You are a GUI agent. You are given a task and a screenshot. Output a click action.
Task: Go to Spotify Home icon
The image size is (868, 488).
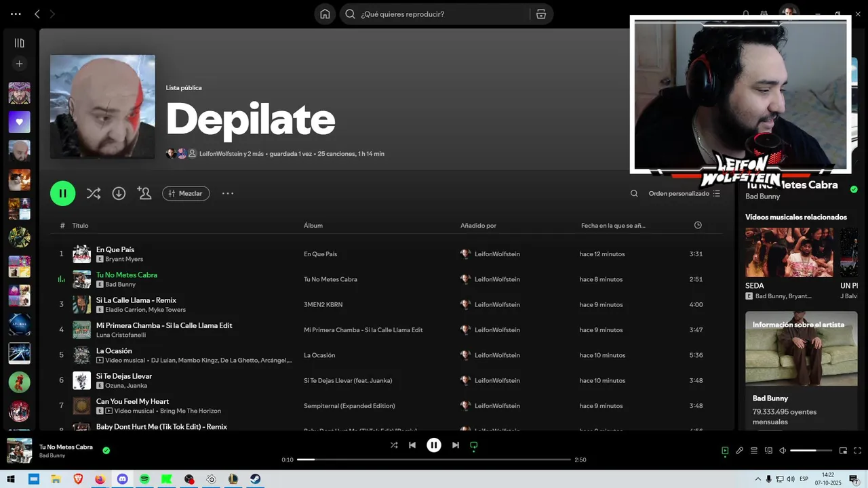click(x=325, y=14)
